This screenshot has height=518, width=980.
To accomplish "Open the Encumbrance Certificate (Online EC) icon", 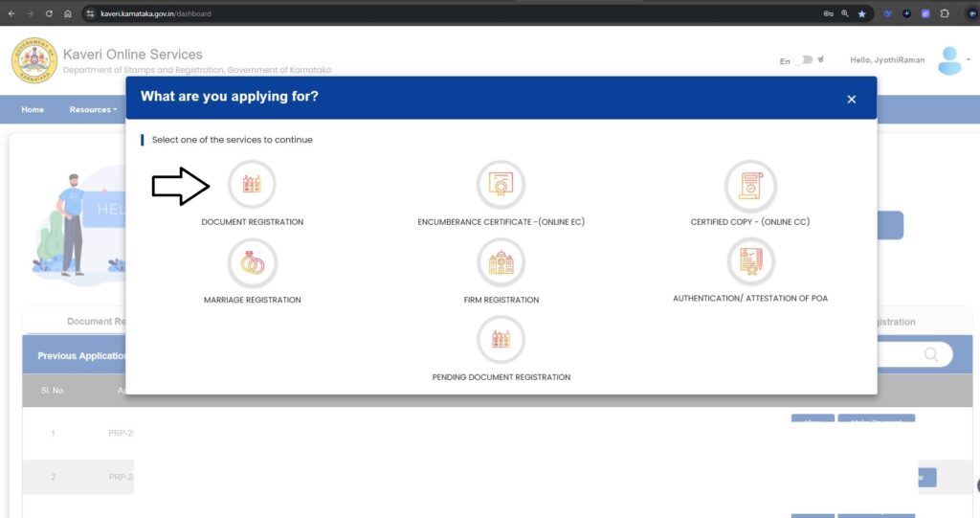I will click(x=501, y=184).
